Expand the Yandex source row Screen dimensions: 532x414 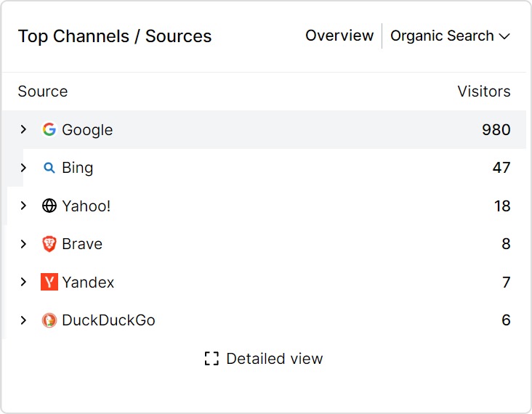(23, 282)
